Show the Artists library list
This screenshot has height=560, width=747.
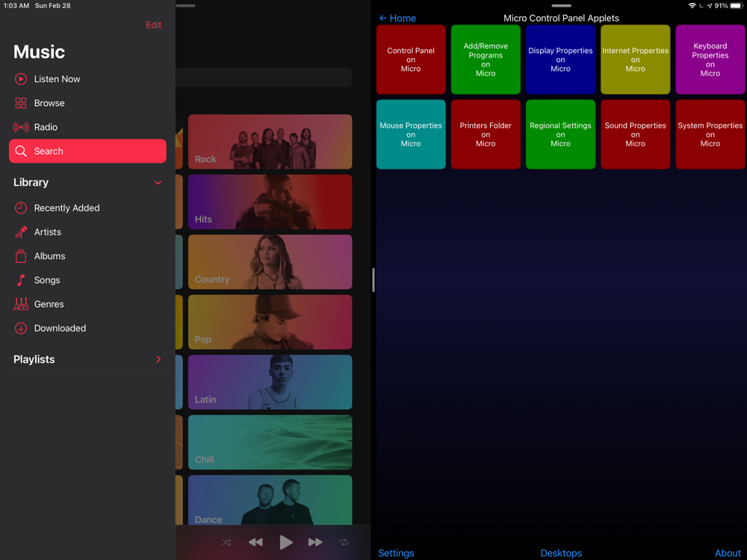click(x=87, y=232)
